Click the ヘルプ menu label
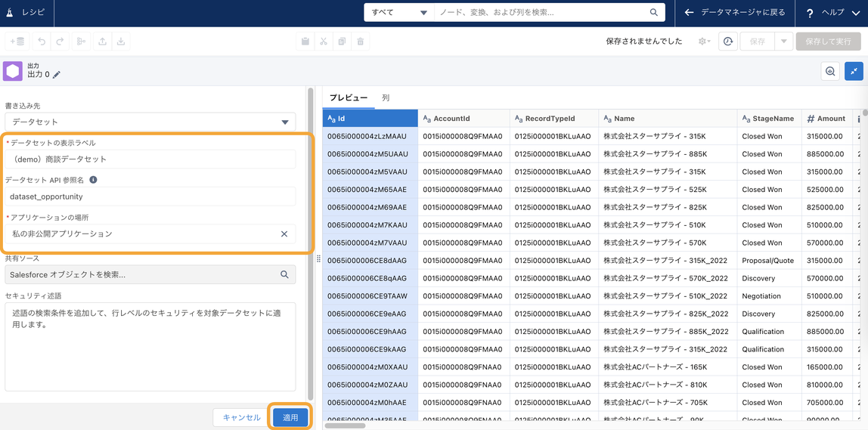 (833, 12)
